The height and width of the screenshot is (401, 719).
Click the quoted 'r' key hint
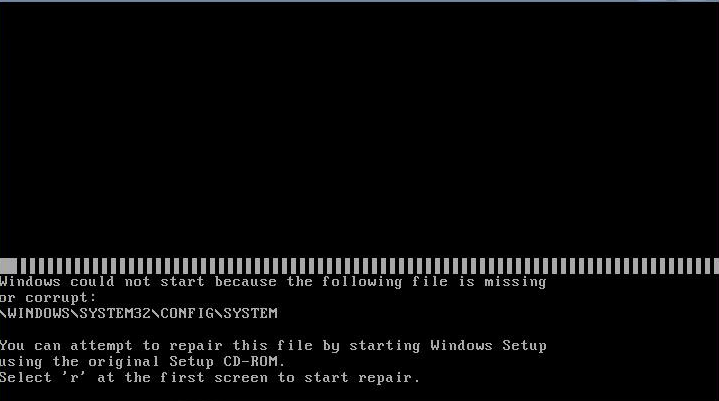pyautogui.click(x=74, y=378)
